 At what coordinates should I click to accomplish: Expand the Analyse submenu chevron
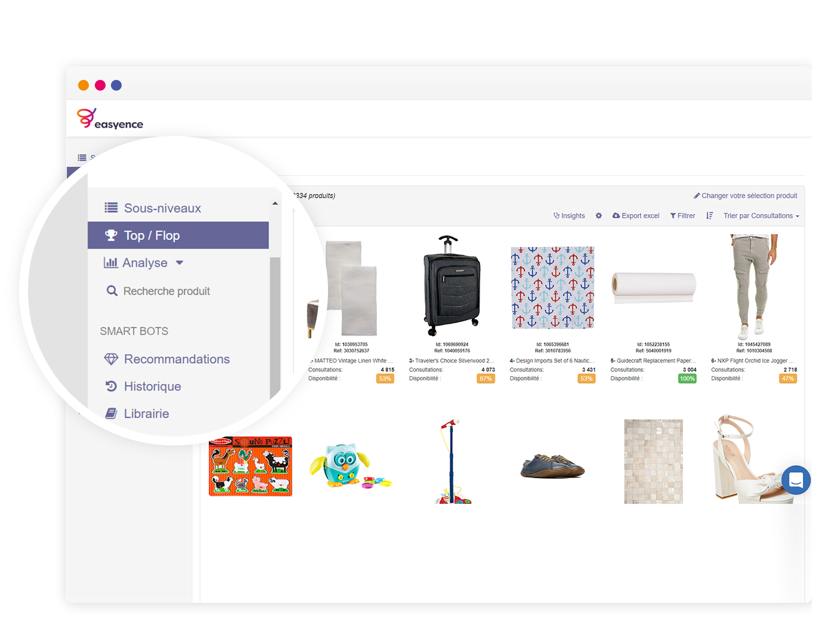click(180, 262)
